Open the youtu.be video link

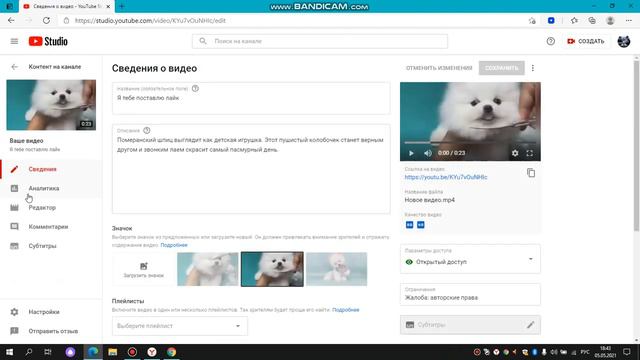click(x=446, y=177)
